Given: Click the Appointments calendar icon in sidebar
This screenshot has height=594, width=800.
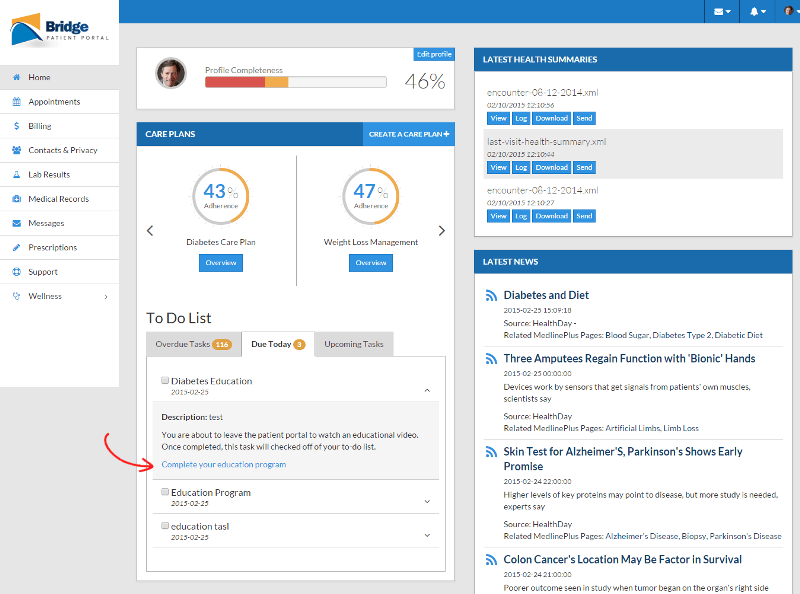Looking at the screenshot, I should pos(17,102).
